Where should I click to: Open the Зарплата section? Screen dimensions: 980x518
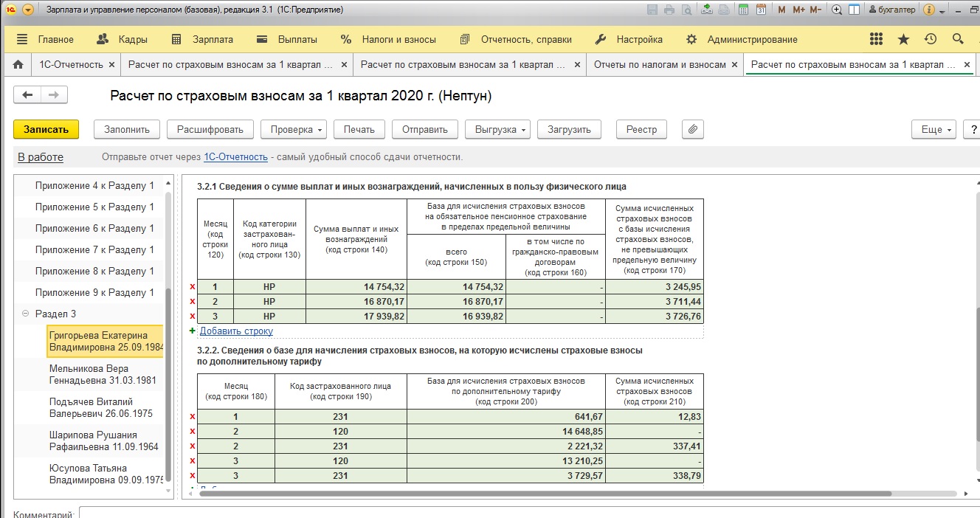(x=201, y=39)
